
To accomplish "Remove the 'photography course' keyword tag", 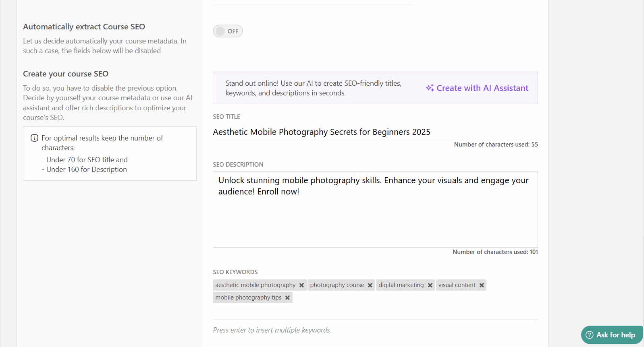I will pos(370,285).
